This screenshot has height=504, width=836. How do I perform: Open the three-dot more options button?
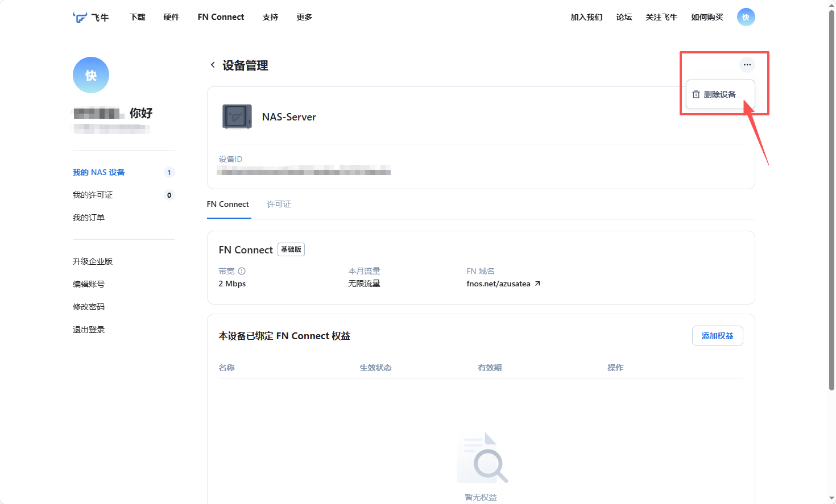tap(747, 65)
